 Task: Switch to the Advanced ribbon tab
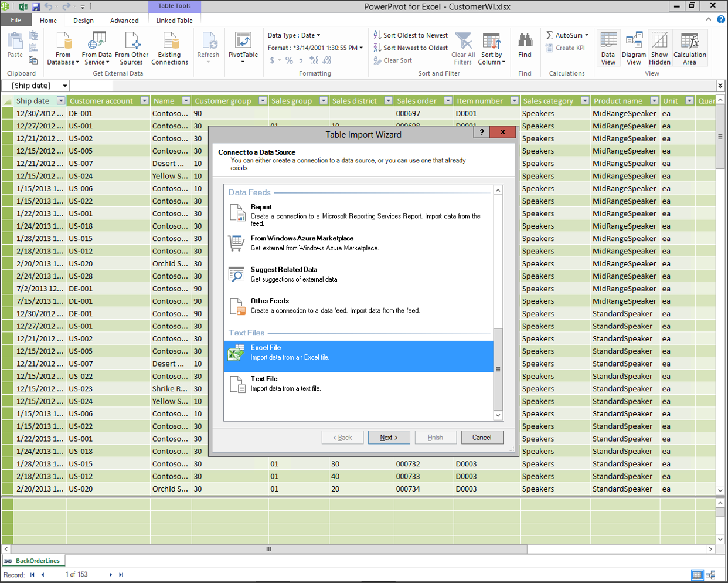click(124, 21)
